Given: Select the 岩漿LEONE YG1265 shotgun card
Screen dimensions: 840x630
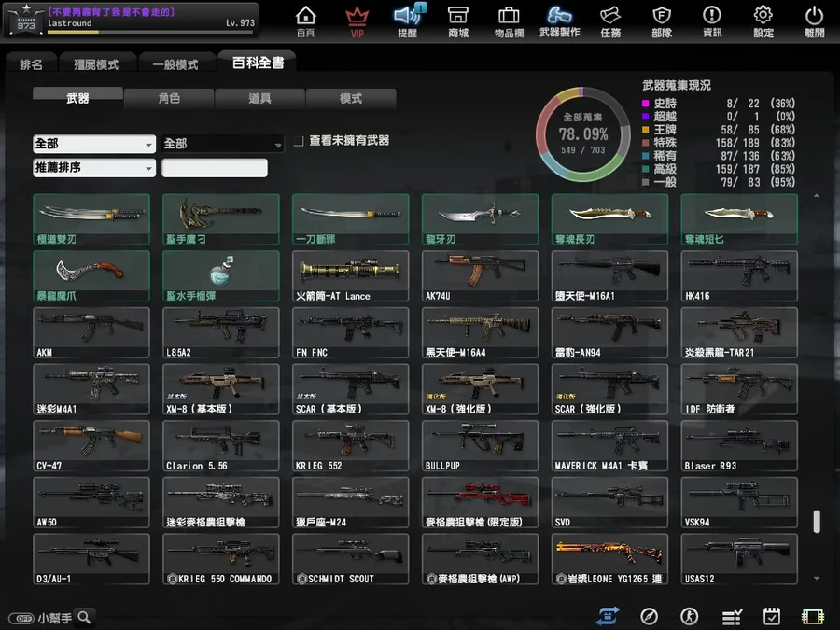Looking at the screenshot, I should (609, 559).
